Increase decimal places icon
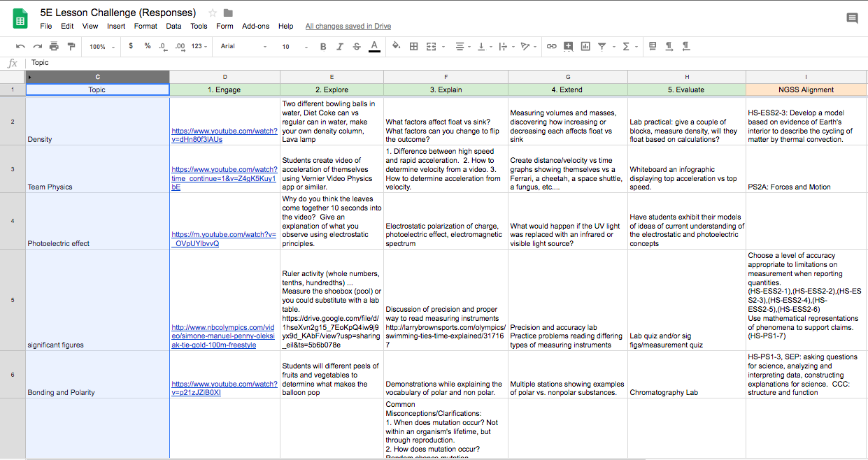This screenshot has height=460, width=868. tap(180, 46)
